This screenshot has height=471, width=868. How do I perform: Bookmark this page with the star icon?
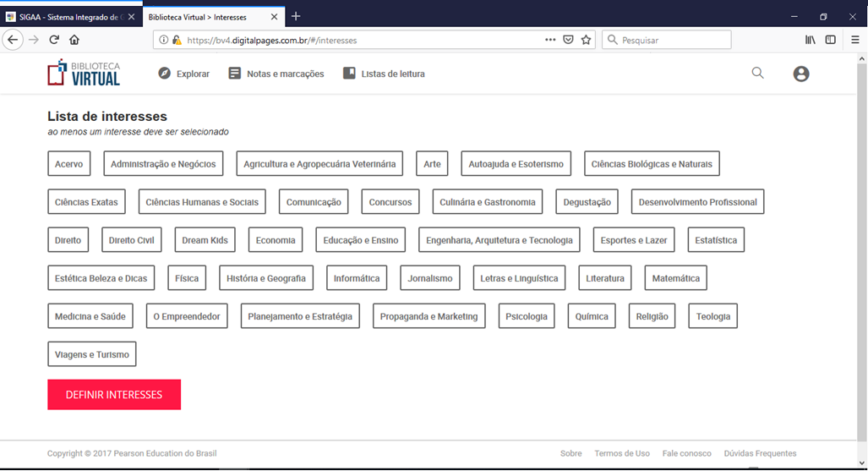tap(586, 40)
